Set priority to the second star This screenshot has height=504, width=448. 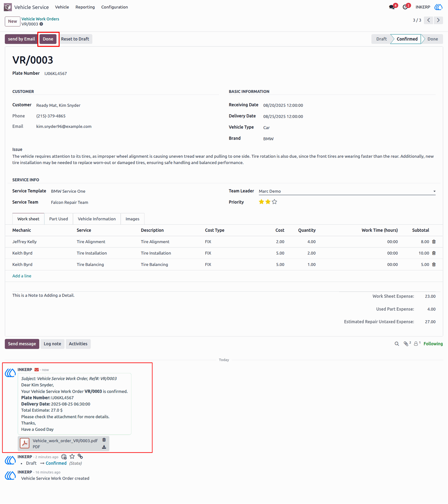pos(268,202)
